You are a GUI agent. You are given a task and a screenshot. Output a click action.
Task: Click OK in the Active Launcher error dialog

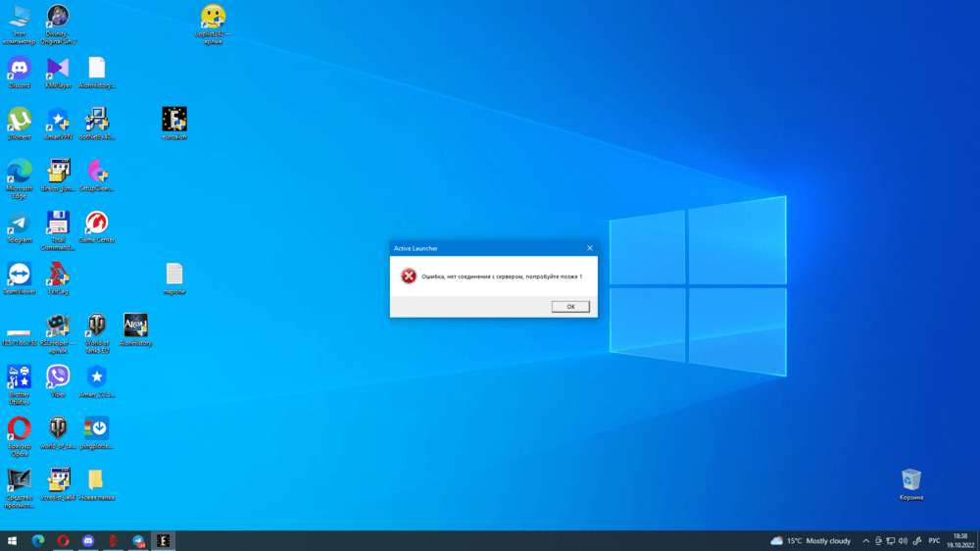[x=570, y=307]
